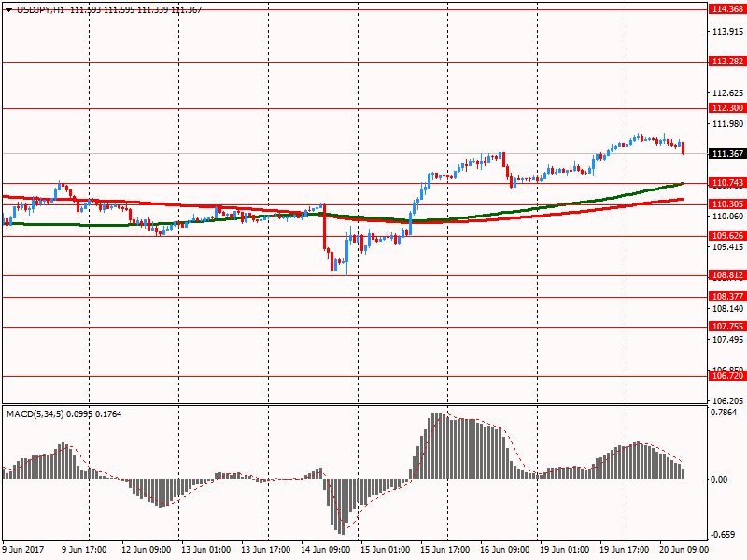747x560 pixels.
Task: Open the chart dropdown arrow beside USDJPY,H1
Action: click(x=8, y=10)
